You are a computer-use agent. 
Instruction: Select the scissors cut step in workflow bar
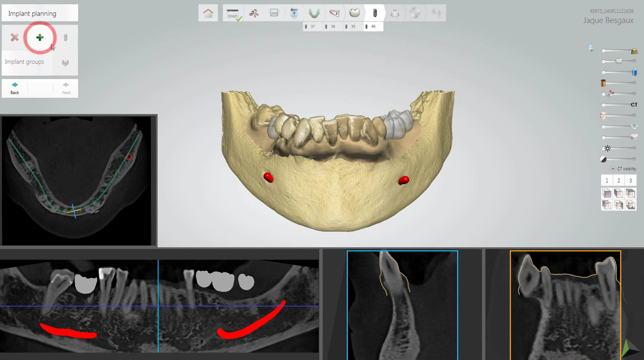tap(254, 13)
